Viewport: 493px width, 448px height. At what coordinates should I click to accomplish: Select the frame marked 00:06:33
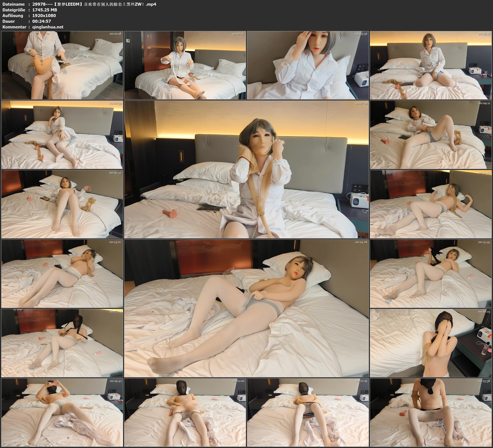[62, 135]
